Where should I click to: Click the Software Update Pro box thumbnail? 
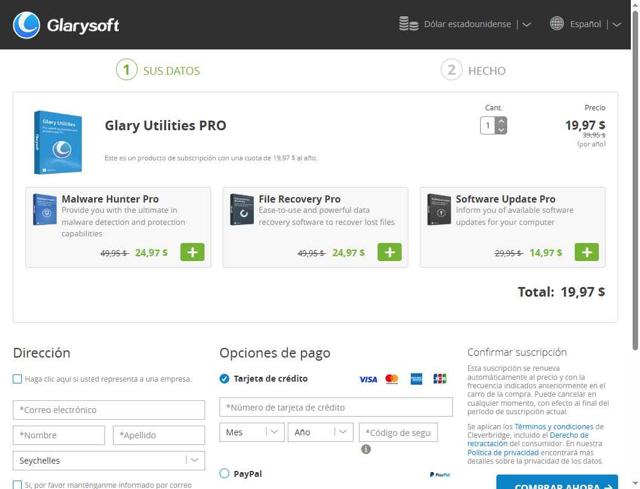(x=439, y=210)
